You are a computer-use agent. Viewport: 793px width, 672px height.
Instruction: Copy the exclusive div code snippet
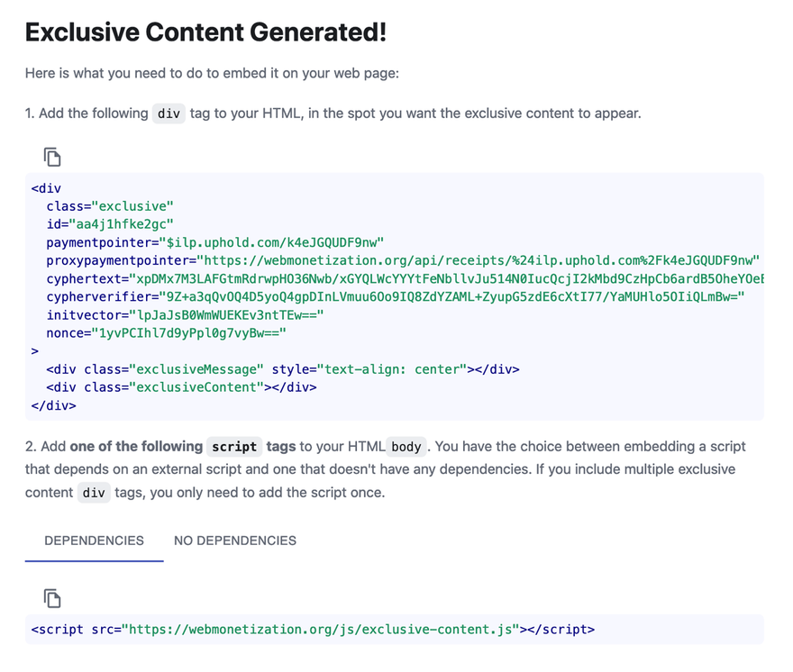[x=52, y=158]
